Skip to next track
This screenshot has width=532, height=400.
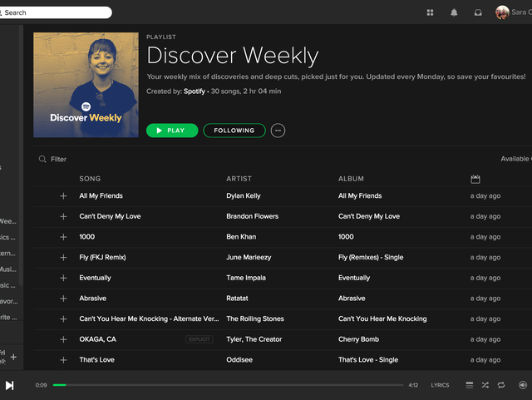pyautogui.click(x=9, y=385)
